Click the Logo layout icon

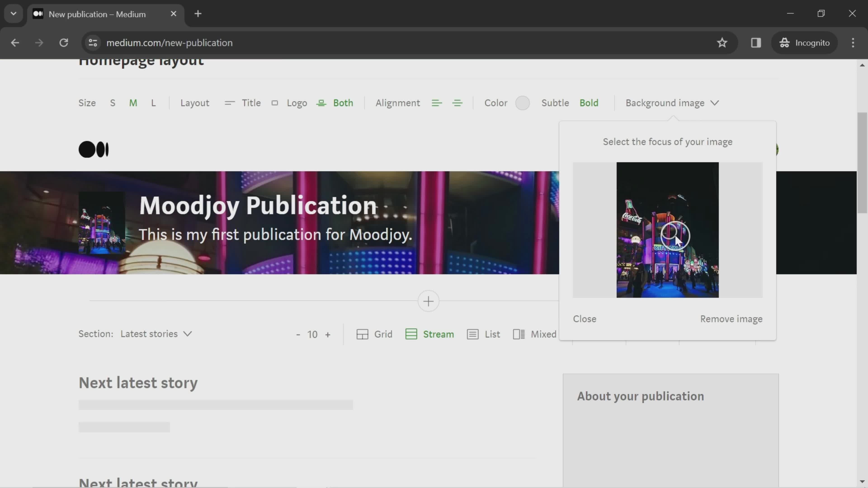tap(275, 103)
